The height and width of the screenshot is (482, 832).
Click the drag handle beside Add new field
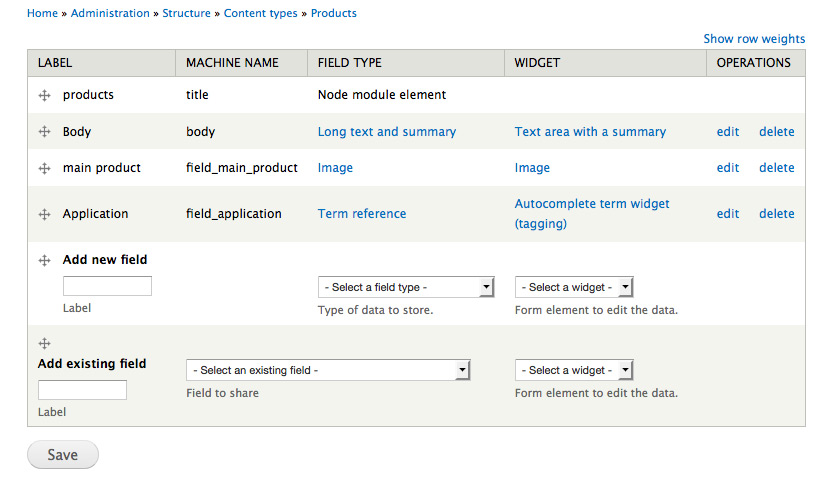pos(45,260)
